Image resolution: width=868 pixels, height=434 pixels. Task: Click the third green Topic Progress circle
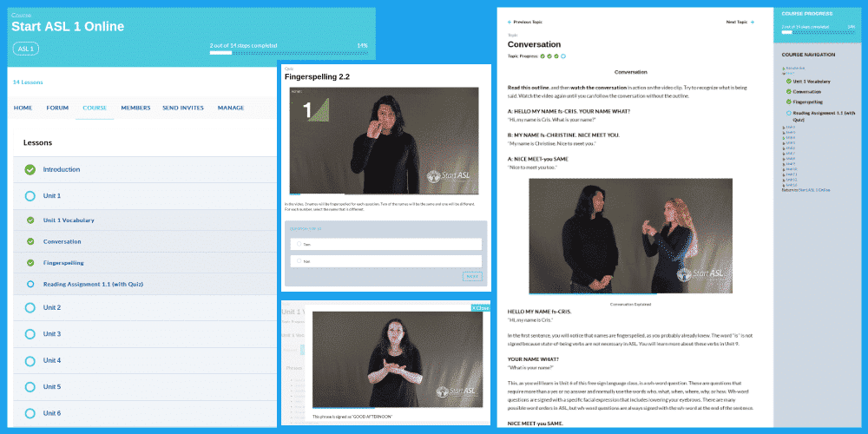556,56
